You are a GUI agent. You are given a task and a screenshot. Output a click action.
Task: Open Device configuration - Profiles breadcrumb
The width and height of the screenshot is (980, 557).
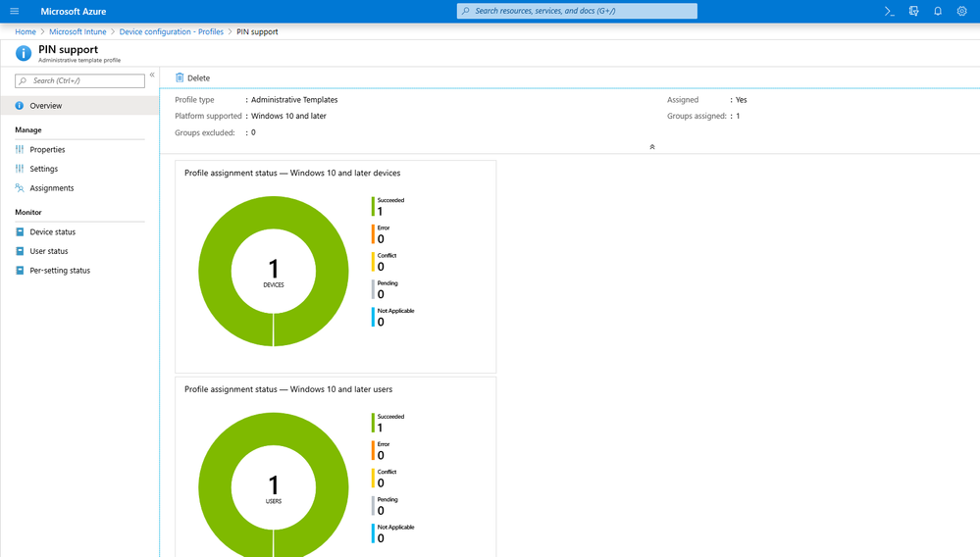[172, 31]
